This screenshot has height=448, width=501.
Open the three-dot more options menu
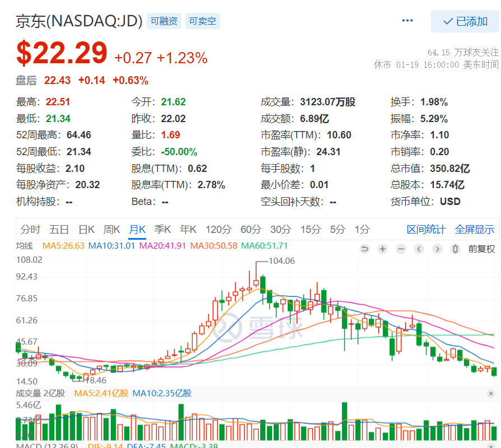[x=408, y=21]
